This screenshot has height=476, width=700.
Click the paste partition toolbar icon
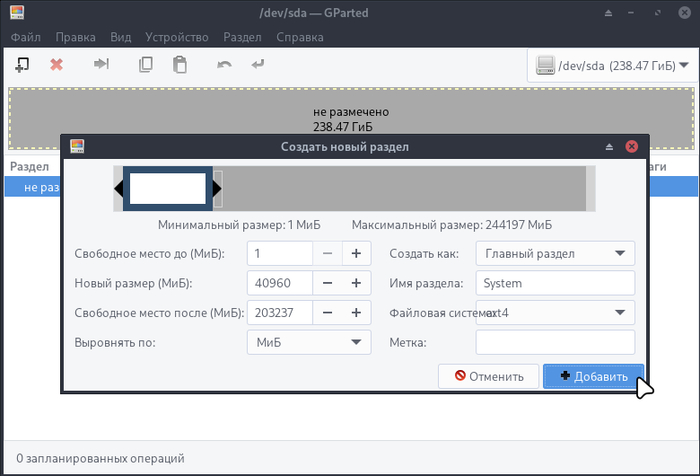[x=180, y=64]
